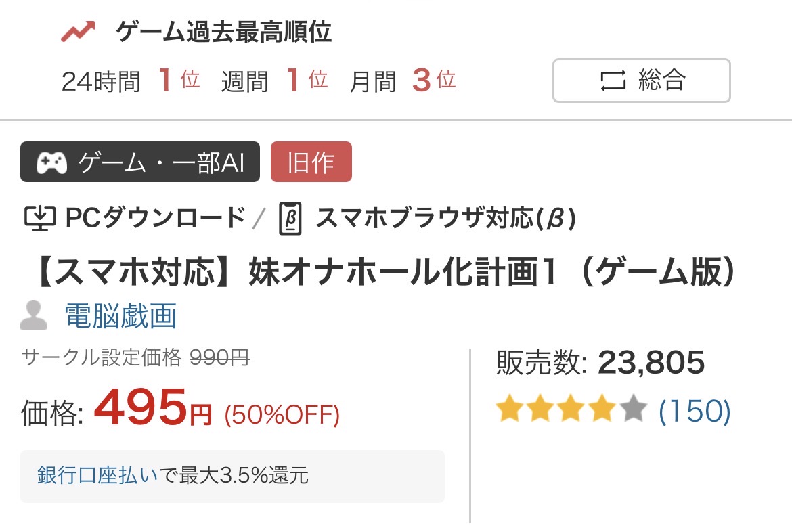Open the (150) reviews count link
Image resolution: width=792 pixels, height=532 pixels.
[x=695, y=411]
